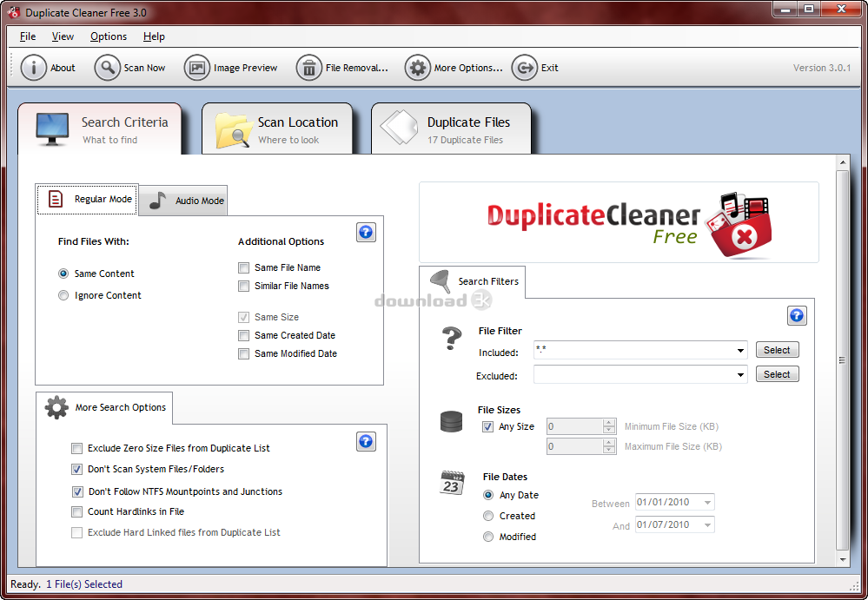Click the File Sizes database icon
The width and height of the screenshot is (868, 600).
pyautogui.click(x=451, y=421)
